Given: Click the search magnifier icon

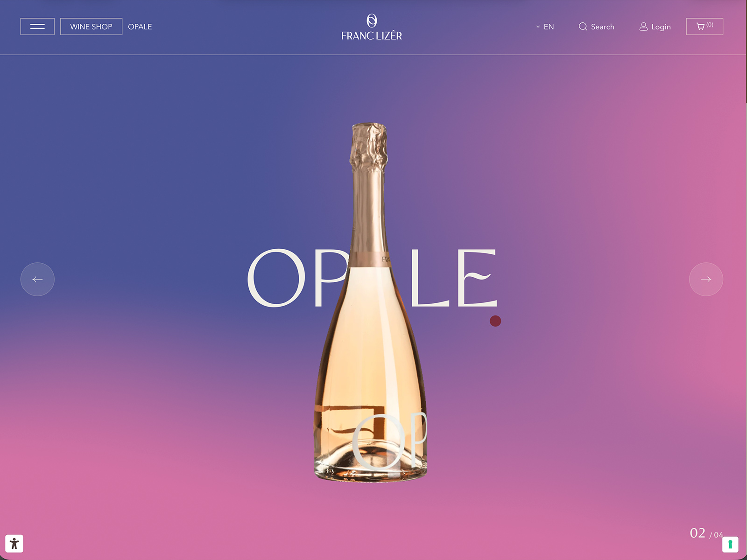Looking at the screenshot, I should [x=583, y=27].
